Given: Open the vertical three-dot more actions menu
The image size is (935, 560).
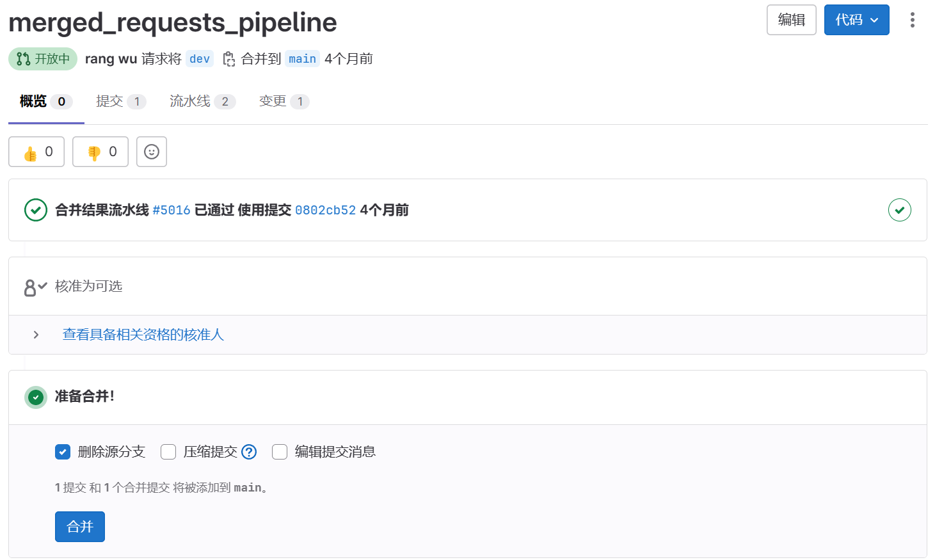Looking at the screenshot, I should tap(912, 20).
